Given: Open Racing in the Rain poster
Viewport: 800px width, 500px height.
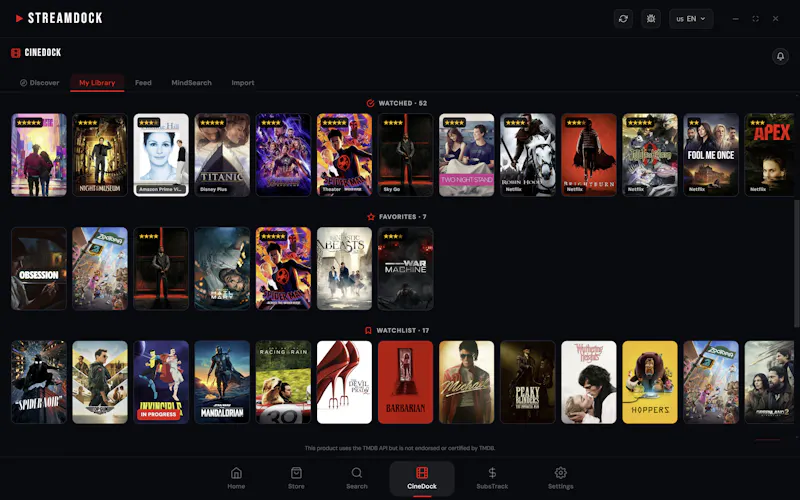Looking at the screenshot, I should (283, 382).
